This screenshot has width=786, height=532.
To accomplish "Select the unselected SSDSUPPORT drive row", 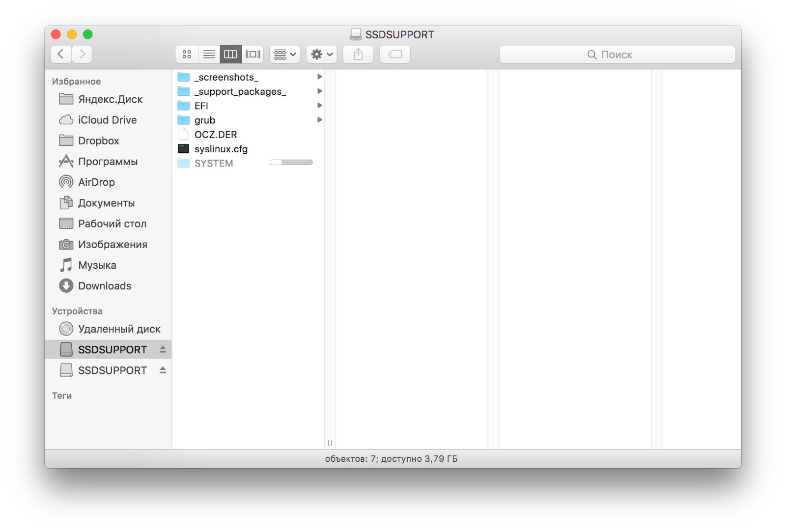I will coord(108,370).
